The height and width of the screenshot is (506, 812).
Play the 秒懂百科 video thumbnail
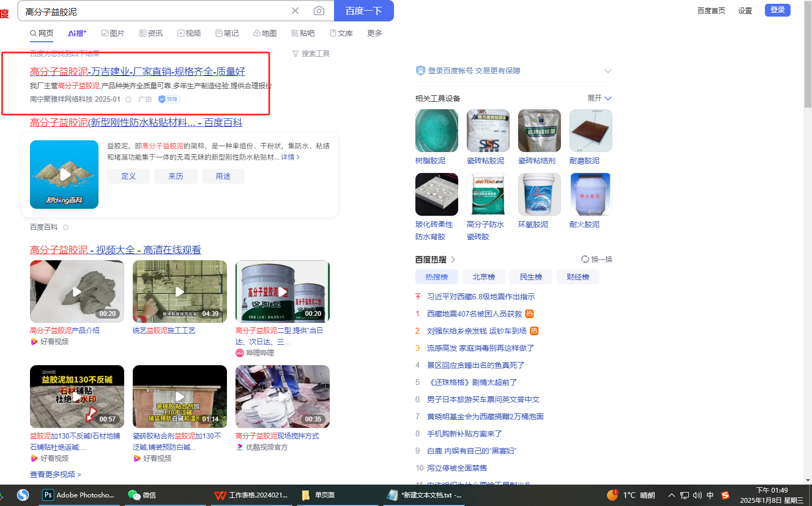coord(64,175)
